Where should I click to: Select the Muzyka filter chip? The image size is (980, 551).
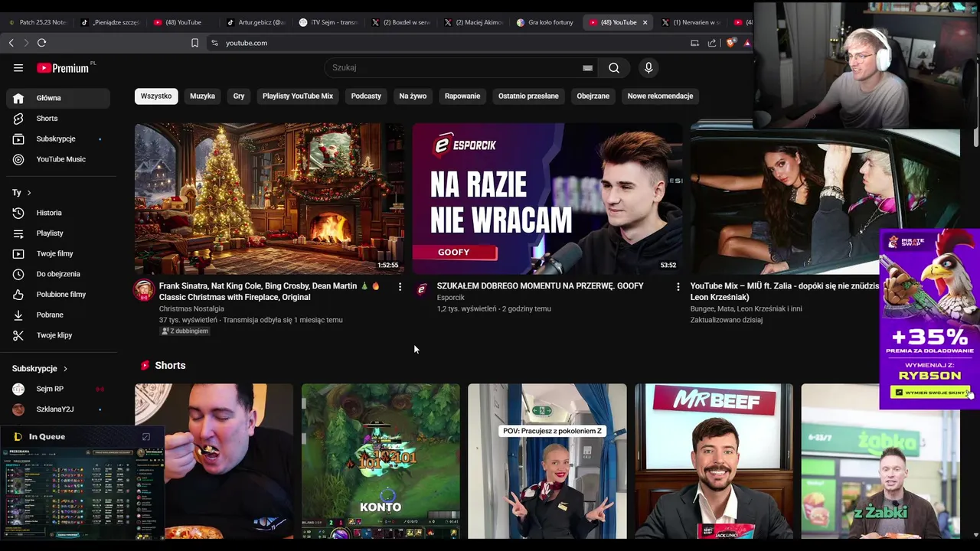click(x=202, y=96)
